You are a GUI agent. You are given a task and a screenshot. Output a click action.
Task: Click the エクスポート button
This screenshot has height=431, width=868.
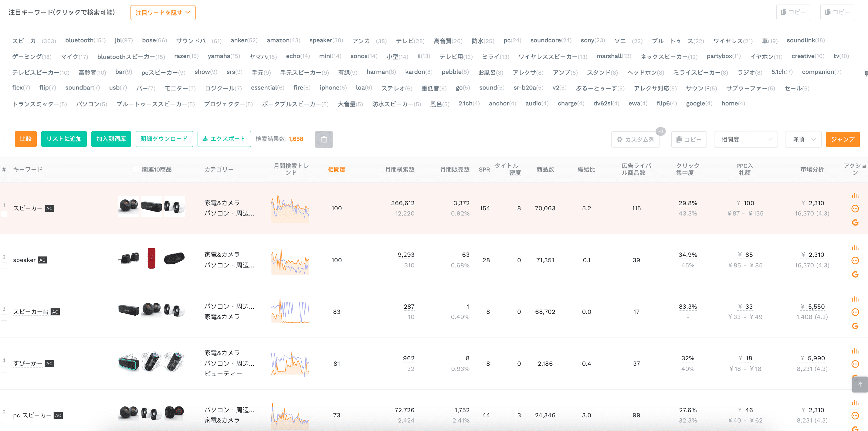pyautogui.click(x=224, y=139)
